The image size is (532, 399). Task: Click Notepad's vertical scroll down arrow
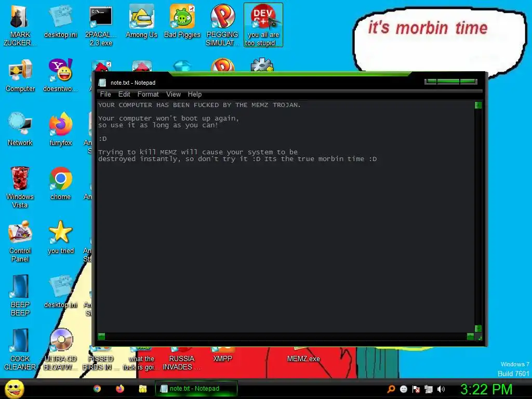[x=478, y=328]
